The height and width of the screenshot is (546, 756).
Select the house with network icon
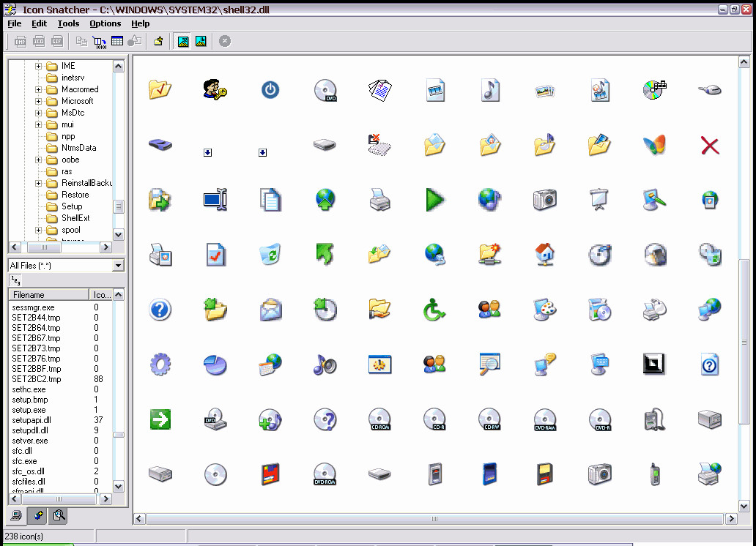click(x=545, y=255)
